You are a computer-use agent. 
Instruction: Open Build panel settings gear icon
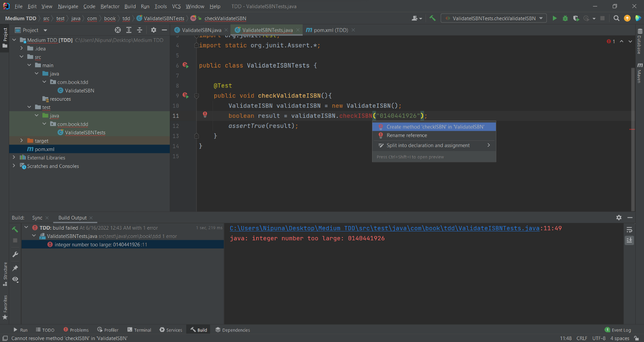click(x=619, y=218)
